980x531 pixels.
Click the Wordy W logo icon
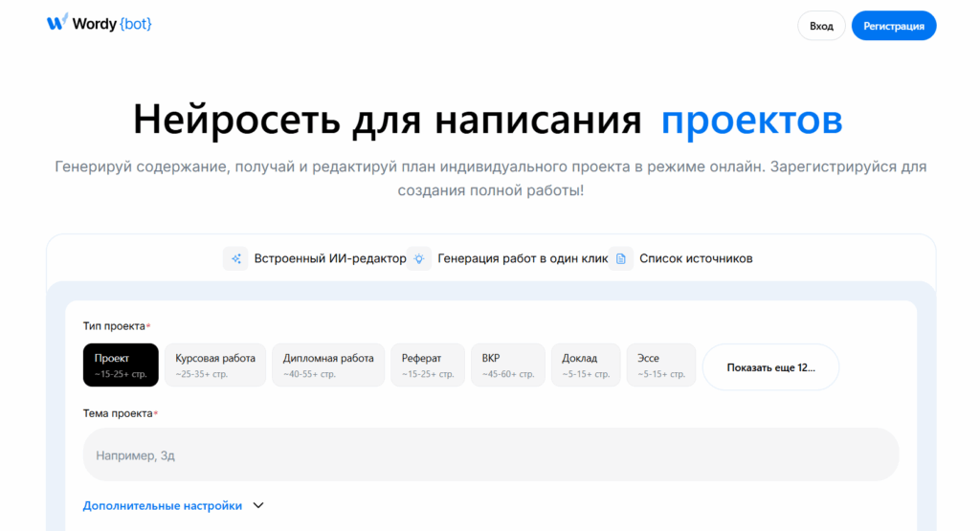point(56,22)
